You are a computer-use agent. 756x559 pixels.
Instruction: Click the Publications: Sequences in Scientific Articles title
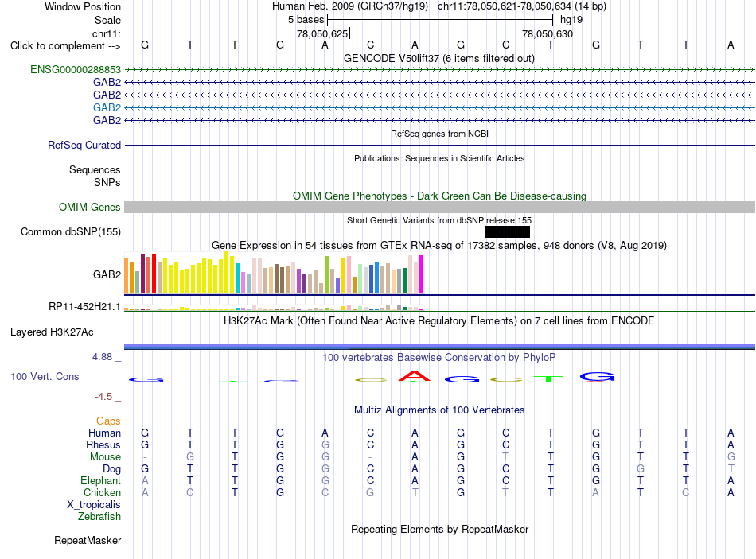pyautogui.click(x=439, y=158)
